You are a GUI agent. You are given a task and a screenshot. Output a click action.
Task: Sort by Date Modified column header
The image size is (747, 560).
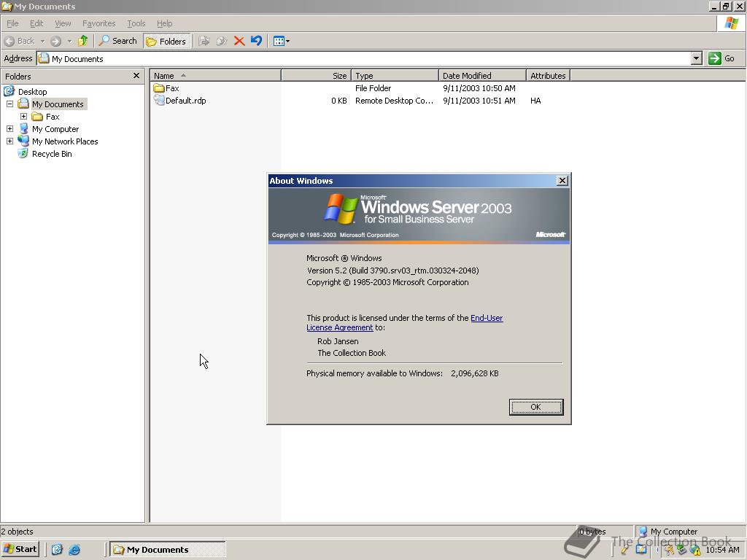coord(482,76)
